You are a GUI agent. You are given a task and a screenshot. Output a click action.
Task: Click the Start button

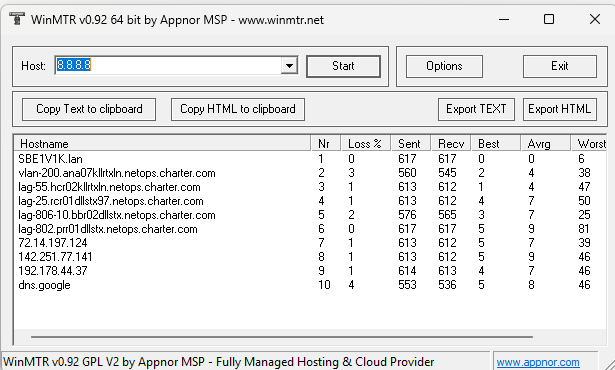coord(343,66)
